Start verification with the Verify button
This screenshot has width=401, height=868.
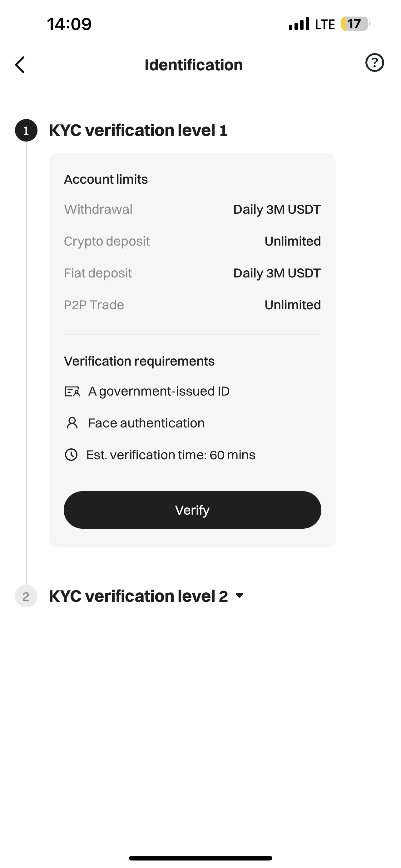[x=192, y=510]
